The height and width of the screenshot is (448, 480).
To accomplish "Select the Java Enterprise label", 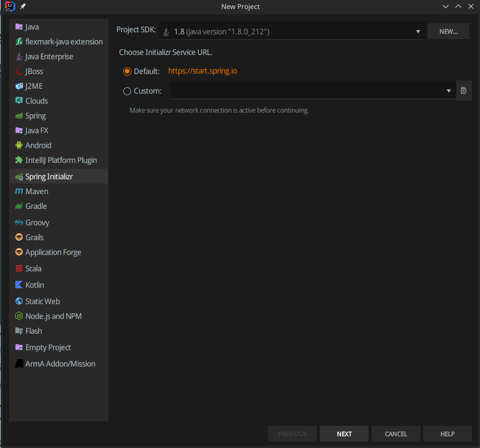I will pos(49,57).
